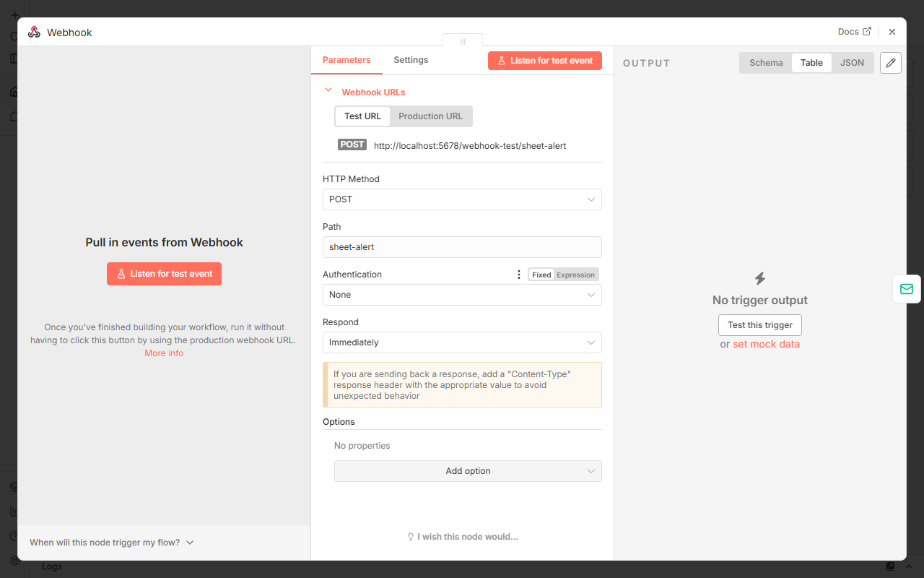This screenshot has height=578, width=924.
Task: Click Listen for test event beside the Settings tab
Action: pyautogui.click(x=545, y=61)
